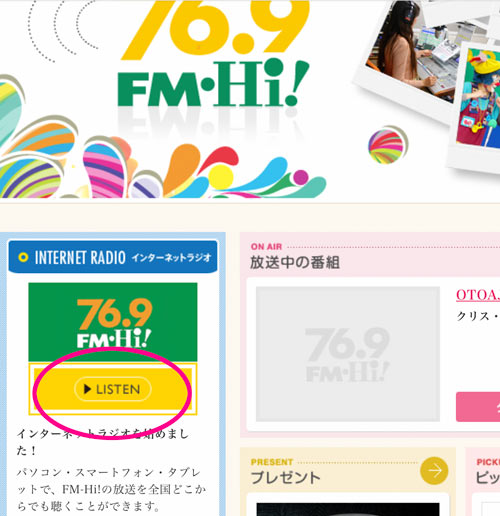Click the large 76.9 FM-Hi! header logo

click(214, 53)
